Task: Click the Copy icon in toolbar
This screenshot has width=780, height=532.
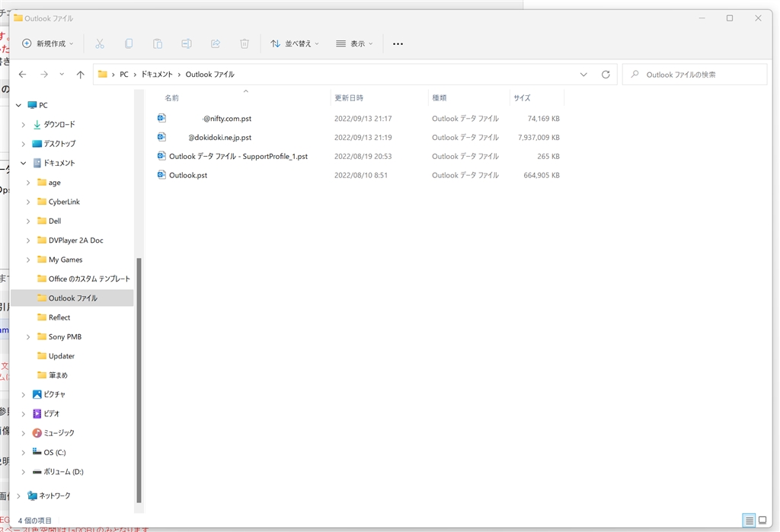Action: click(129, 43)
